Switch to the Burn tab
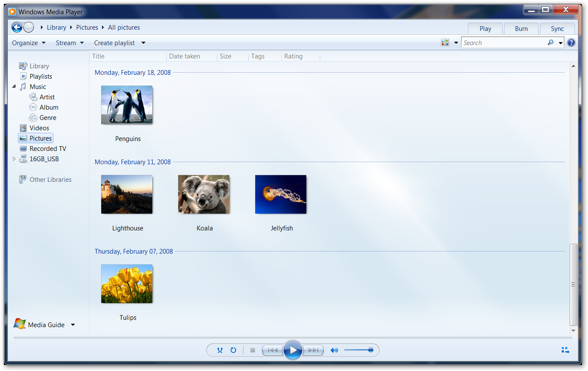Image resolution: width=588 pixels, height=371 pixels. pyautogui.click(x=521, y=29)
